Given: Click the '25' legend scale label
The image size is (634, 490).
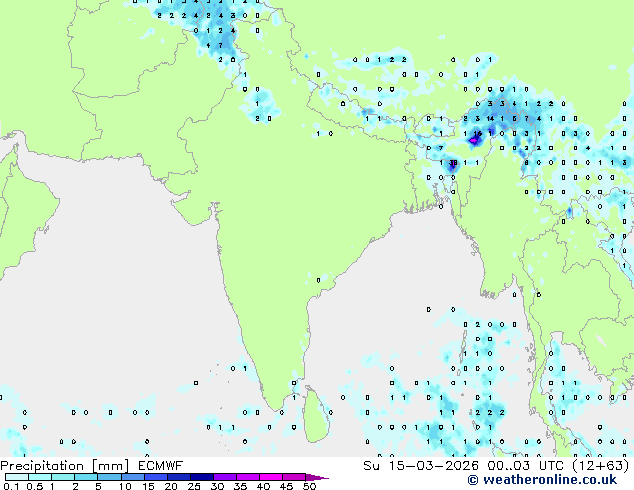Looking at the screenshot, I should 194,486.
